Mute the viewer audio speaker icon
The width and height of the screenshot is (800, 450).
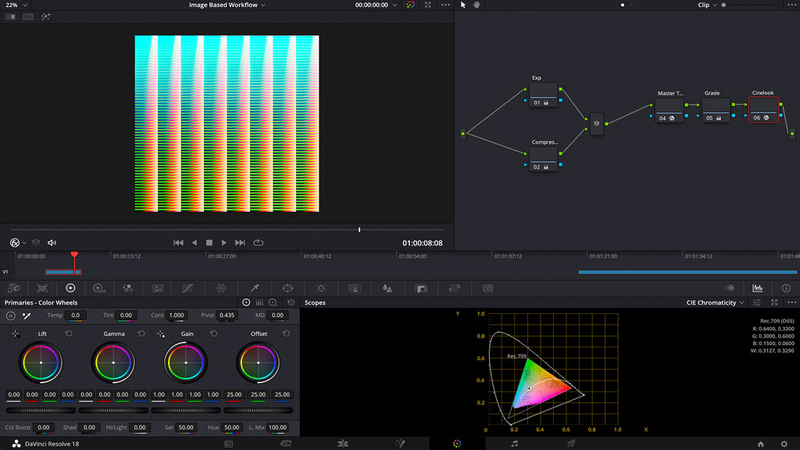(50, 242)
